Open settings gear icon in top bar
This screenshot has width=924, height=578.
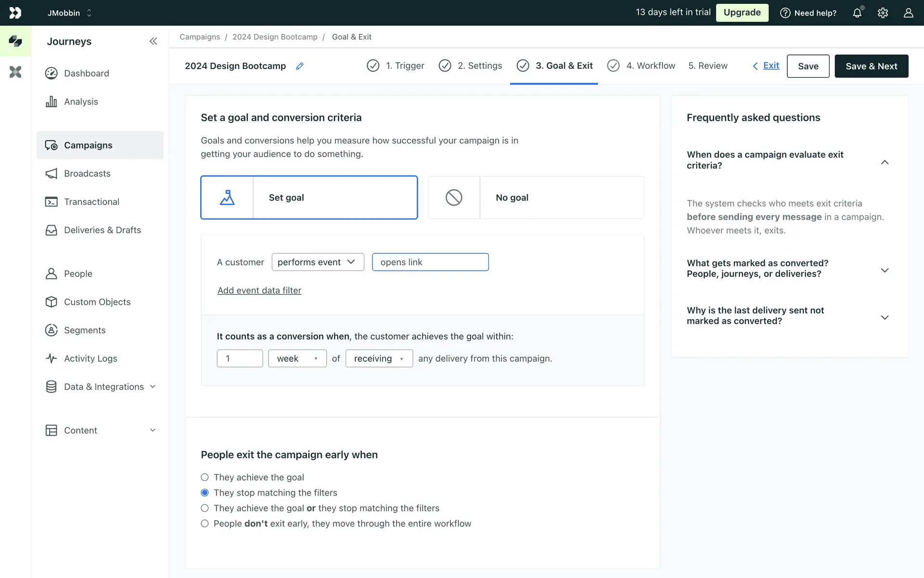(883, 13)
